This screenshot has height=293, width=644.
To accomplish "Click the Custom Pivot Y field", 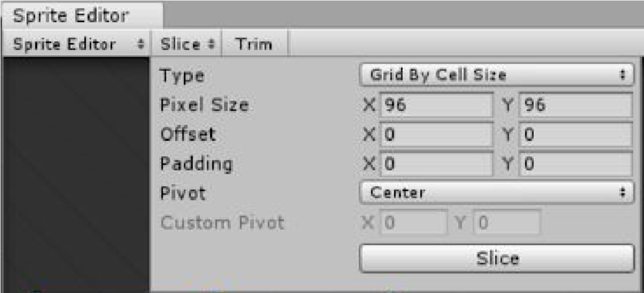I will [x=507, y=222].
